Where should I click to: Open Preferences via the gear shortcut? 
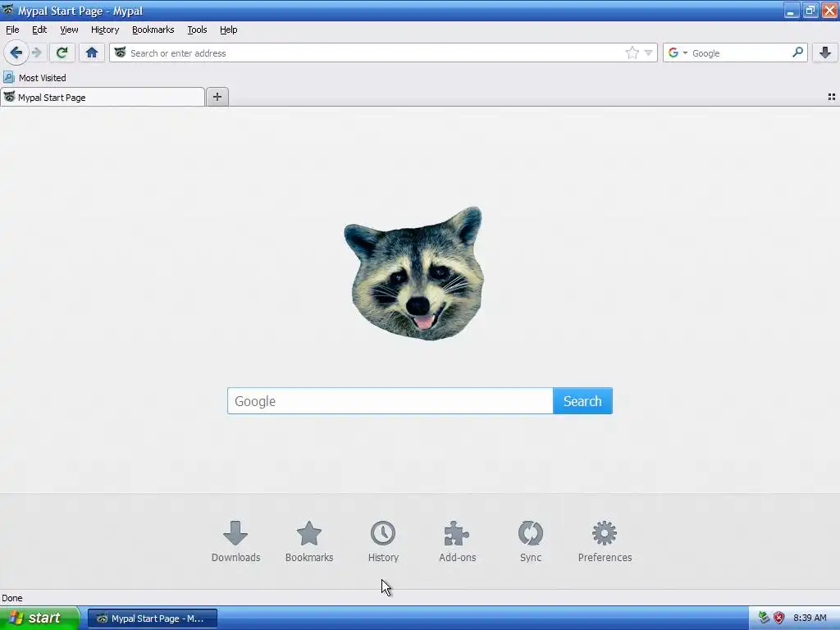[x=605, y=541]
